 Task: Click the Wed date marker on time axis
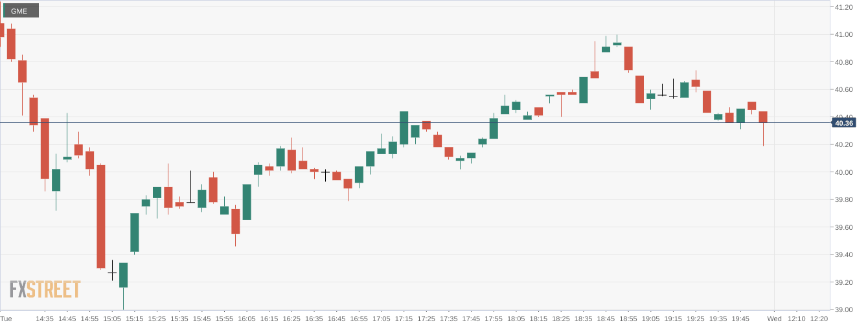(x=774, y=319)
